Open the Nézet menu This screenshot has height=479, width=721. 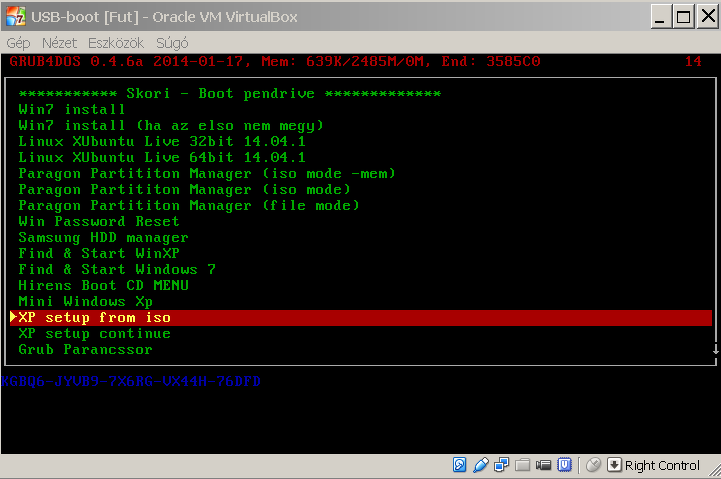[x=59, y=43]
